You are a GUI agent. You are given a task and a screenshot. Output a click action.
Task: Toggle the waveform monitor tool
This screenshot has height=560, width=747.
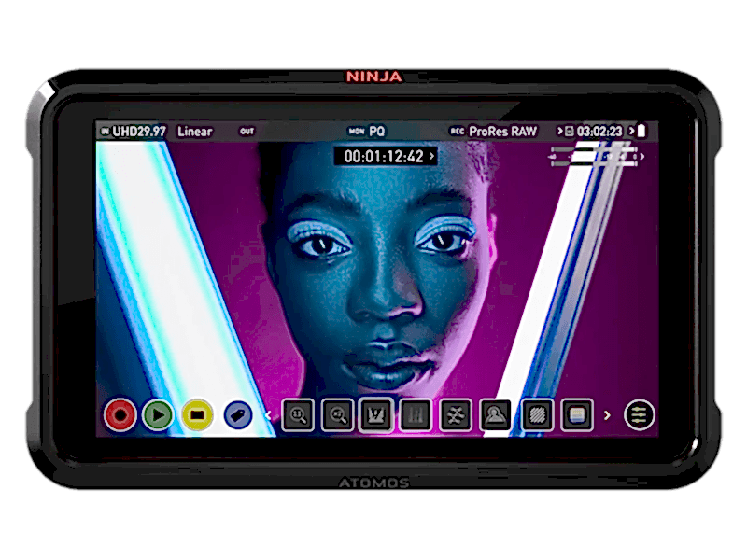tap(375, 415)
